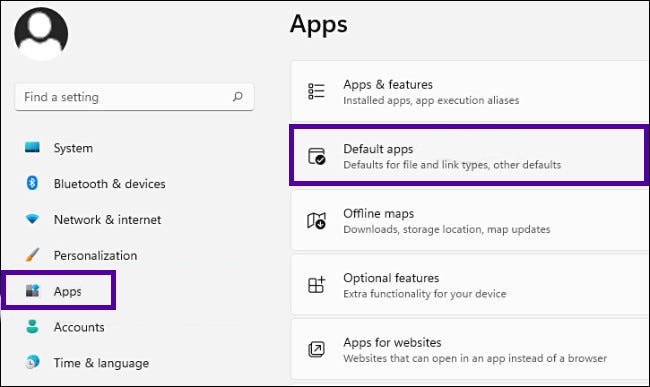Open Apps & features
The width and height of the screenshot is (650, 387).
[x=470, y=91]
